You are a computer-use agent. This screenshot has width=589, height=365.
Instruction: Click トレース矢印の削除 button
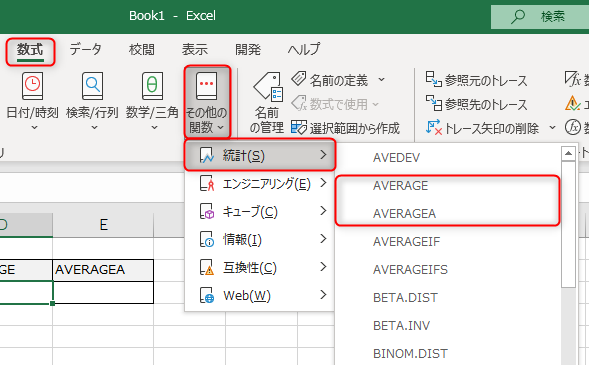pos(482,128)
